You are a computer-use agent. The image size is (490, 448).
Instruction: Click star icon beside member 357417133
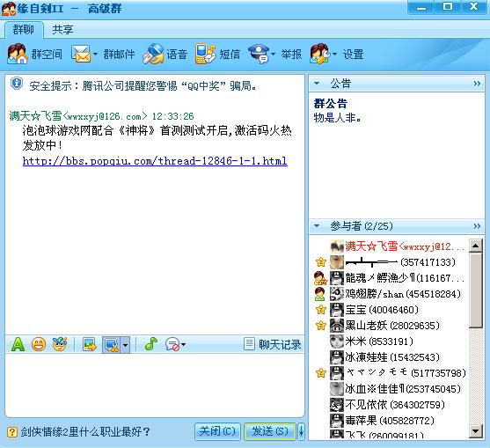click(321, 262)
